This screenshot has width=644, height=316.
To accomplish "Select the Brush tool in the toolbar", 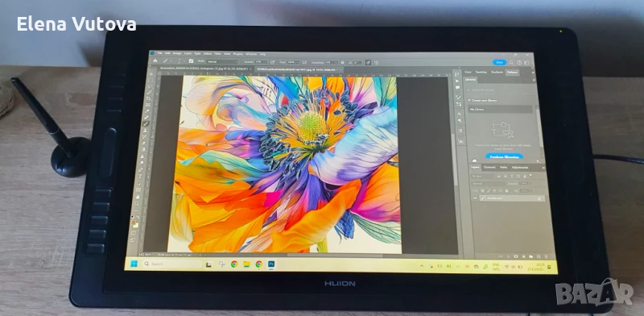I will [x=146, y=124].
